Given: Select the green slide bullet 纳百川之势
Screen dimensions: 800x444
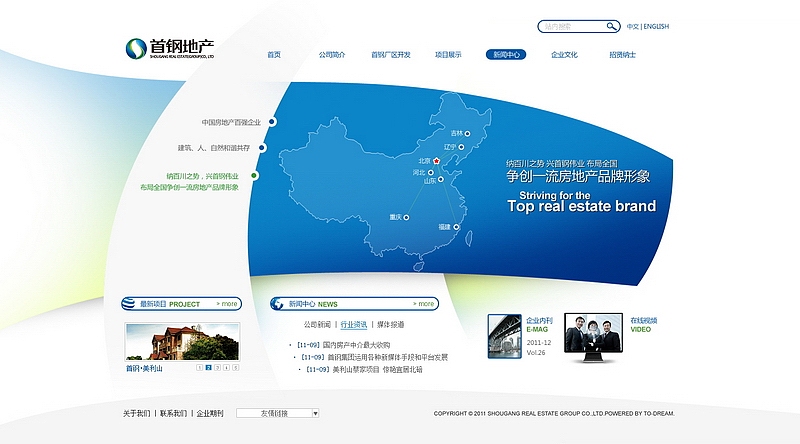Looking at the screenshot, I should (x=254, y=176).
